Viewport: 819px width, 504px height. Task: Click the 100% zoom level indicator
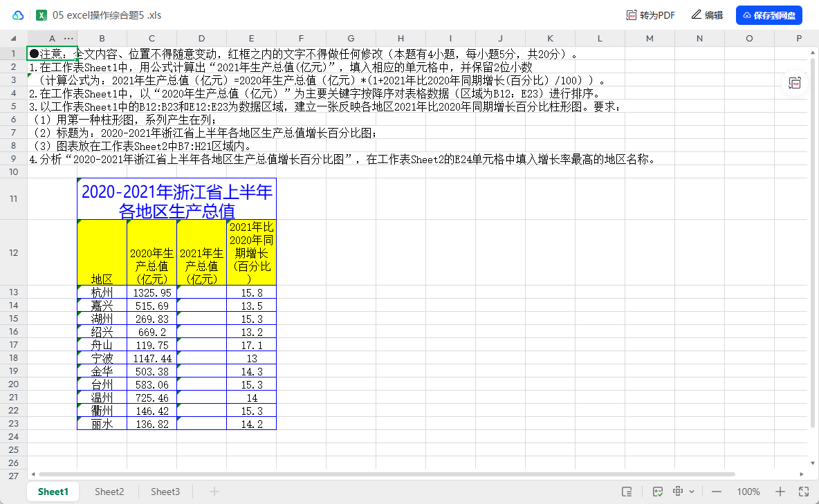(x=749, y=492)
